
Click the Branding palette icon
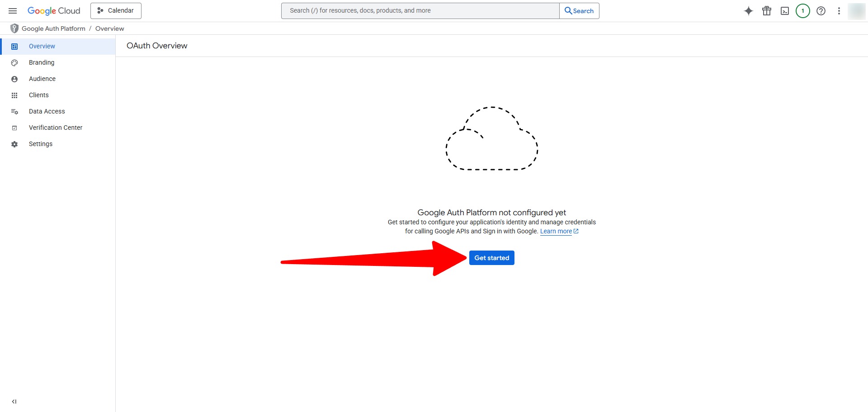[14, 63]
